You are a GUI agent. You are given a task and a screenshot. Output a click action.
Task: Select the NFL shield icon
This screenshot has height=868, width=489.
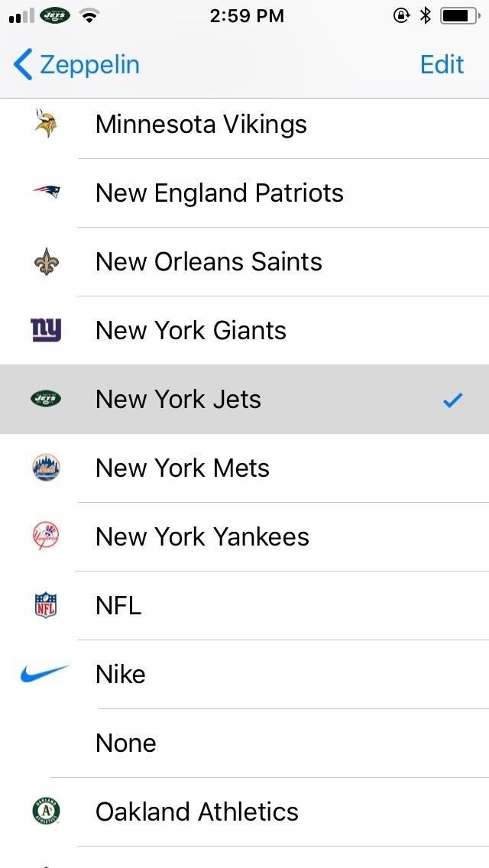[46, 605]
